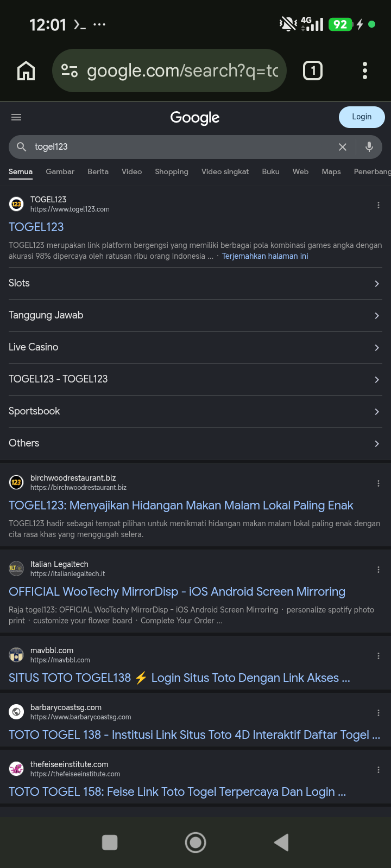This screenshot has width=391, height=868.
Task: Open the more options menu for the TOGEL123 result
Action: (x=379, y=205)
